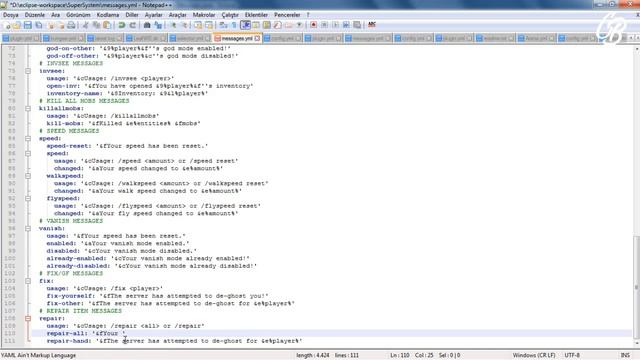The height and width of the screenshot is (360, 640).
Task: Collapse the vanish block fold marker
Action: point(28,229)
